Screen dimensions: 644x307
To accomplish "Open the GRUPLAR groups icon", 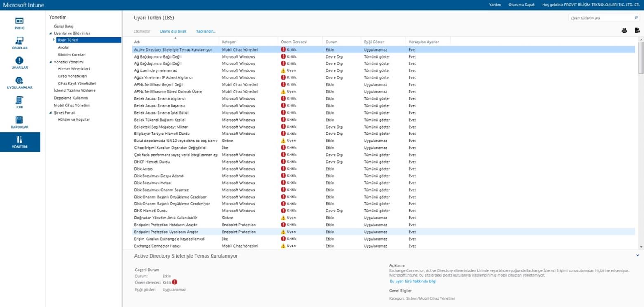I will click(x=19, y=40).
